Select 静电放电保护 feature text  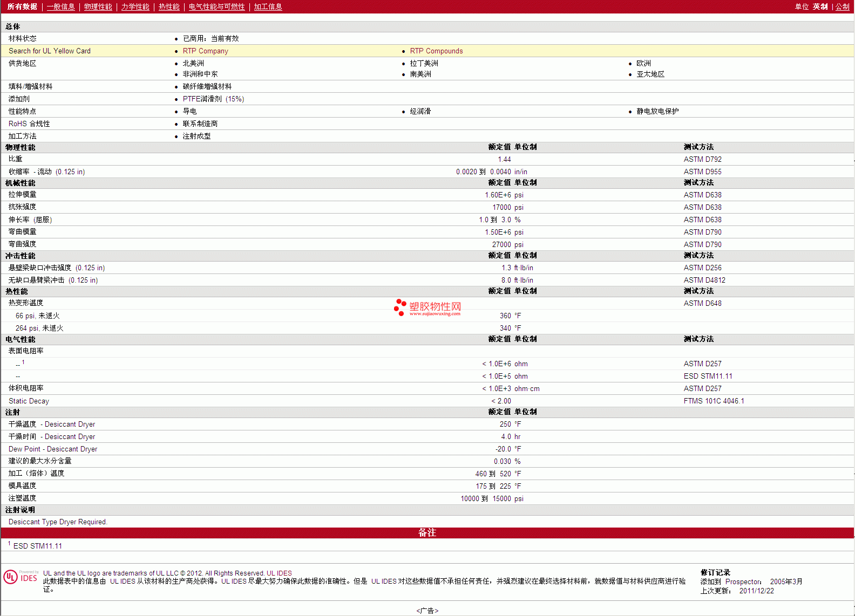pos(657,111)
